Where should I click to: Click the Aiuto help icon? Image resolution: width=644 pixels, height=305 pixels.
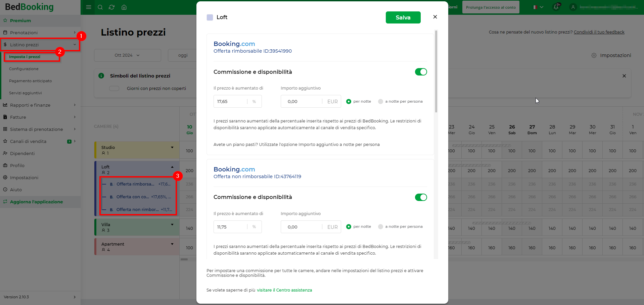pyautogui.click(x=5, y=190)
